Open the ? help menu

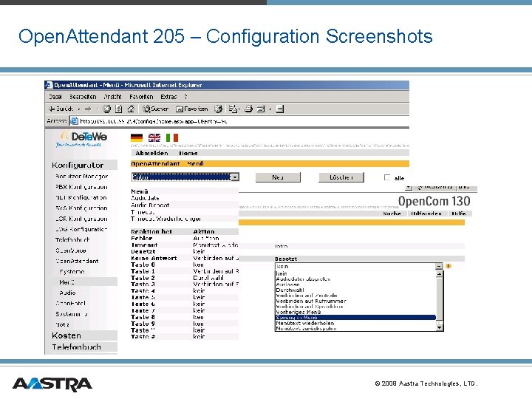pos(185,97)
